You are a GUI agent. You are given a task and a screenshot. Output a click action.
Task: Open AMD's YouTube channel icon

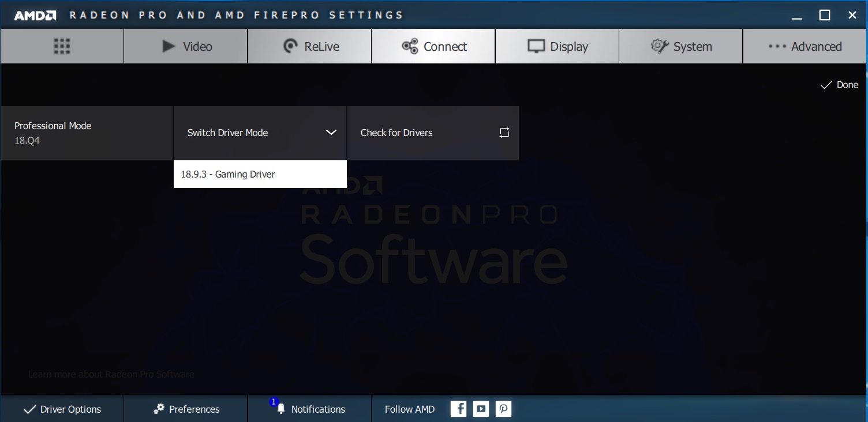pos(481,409)
